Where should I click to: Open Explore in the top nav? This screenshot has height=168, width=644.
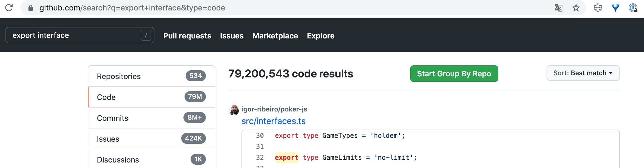point(321,36)
